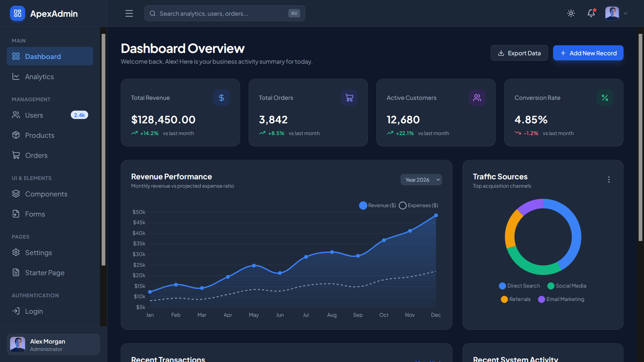Click the $128,450.00 revenue value
This screenshot has height=362, width=644.
(163, 119)
